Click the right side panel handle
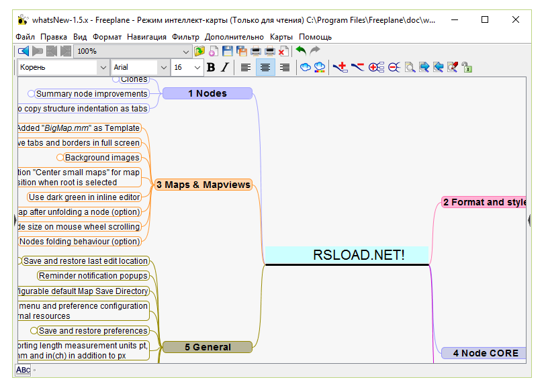The width and height of the screenshot is (546, 392). (x=529, y=220)
